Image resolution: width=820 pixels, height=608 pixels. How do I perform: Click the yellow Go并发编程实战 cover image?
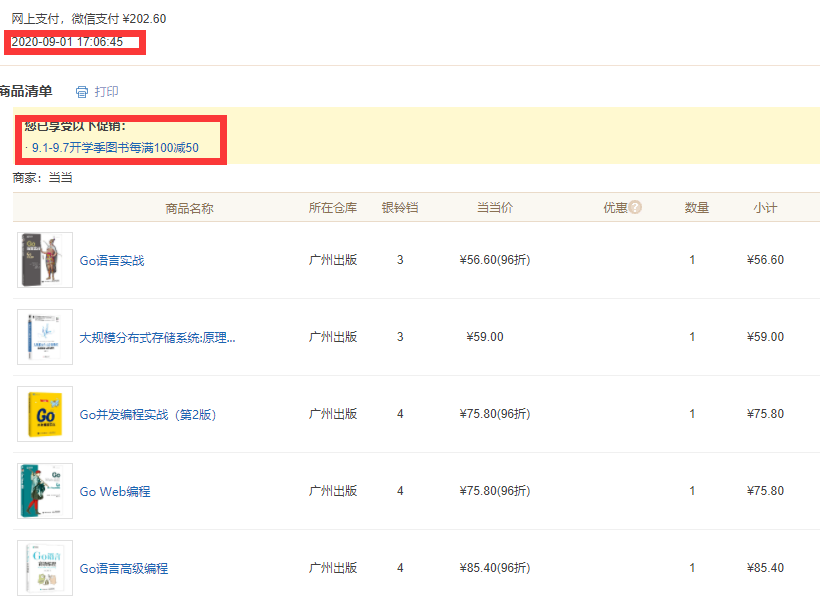point(45,414)
